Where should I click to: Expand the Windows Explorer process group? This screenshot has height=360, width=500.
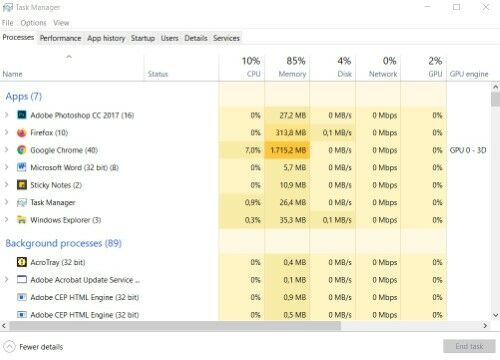click(x=6, y=220)
